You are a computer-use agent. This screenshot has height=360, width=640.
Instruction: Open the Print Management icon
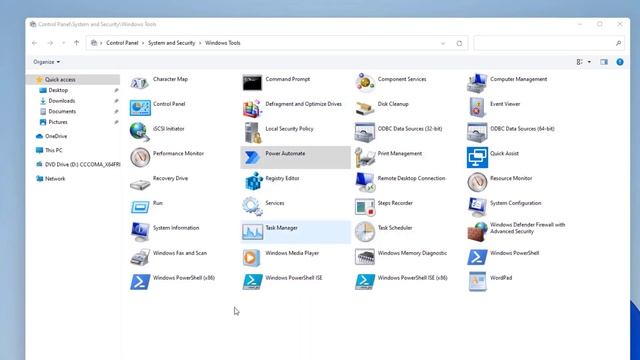[365, 158]
